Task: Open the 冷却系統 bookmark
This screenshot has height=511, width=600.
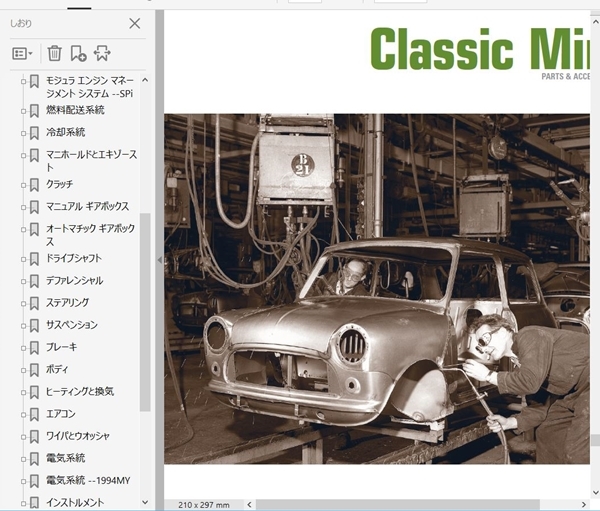Action: 65,132
